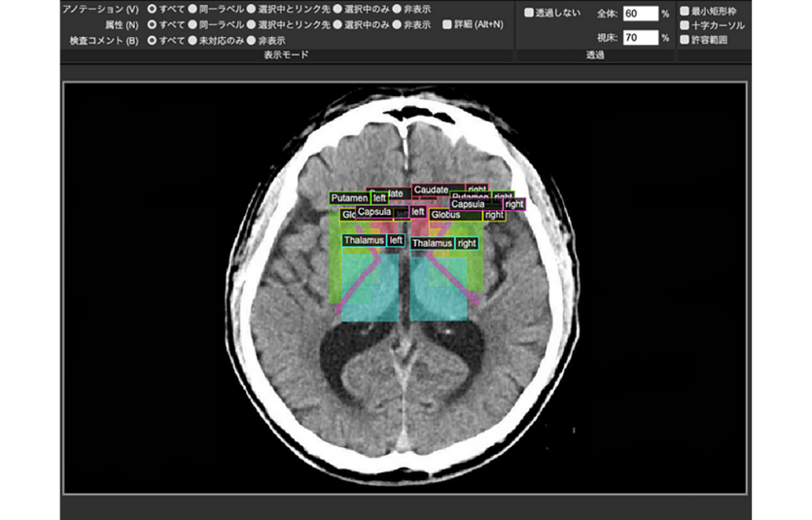Image resolution: width=812 pixels, height=520 pixels.
Task: Choose 非表示 for 検査コメント
Action: click(x=251, y=40)
